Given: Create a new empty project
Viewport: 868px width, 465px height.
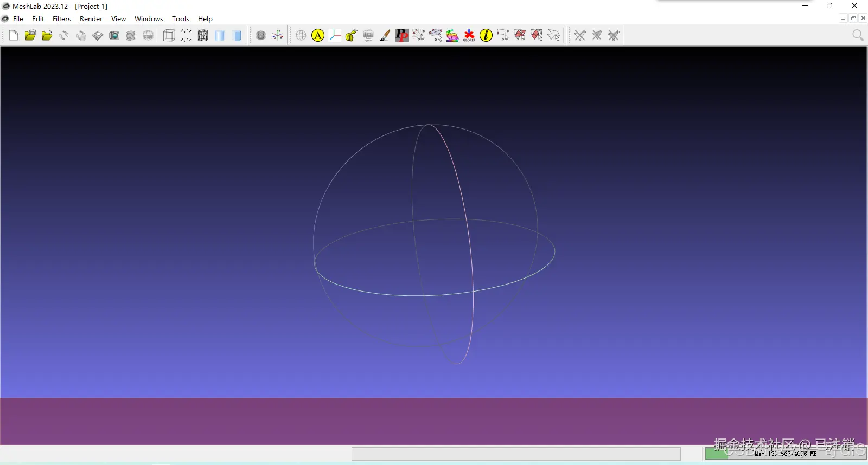Looking at the screenshot, I should pos(14,35).
